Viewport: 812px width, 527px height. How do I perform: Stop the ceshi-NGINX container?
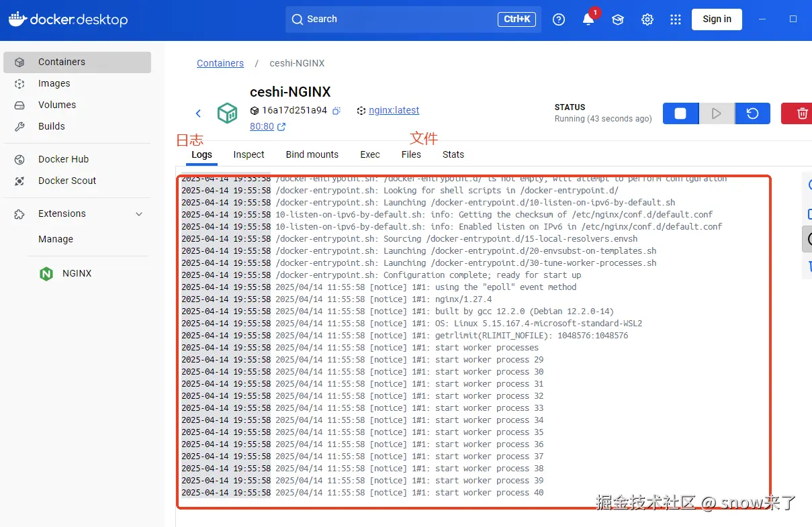tap(680, 113)
